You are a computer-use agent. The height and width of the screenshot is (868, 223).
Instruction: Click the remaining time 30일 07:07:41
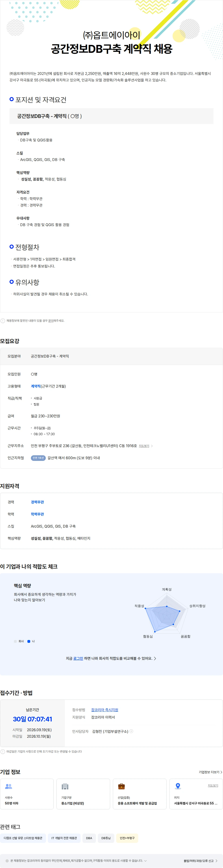(x=32, y=719)
